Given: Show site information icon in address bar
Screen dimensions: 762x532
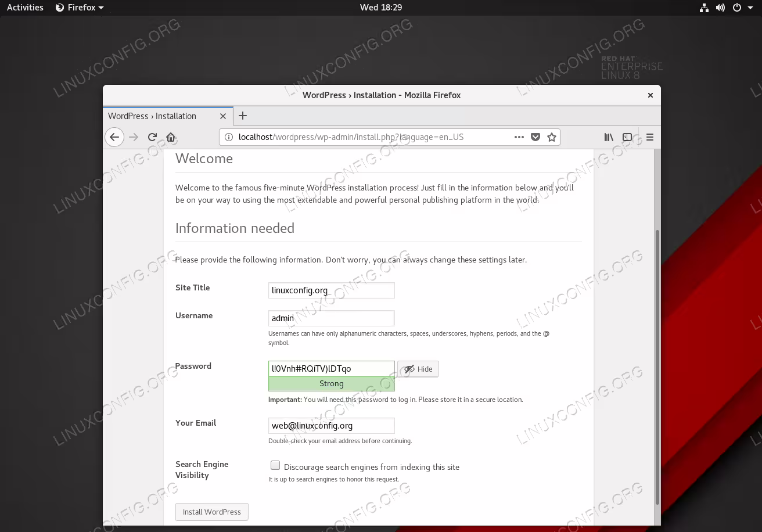Looking at the screenshot, I should click(229, 137).
